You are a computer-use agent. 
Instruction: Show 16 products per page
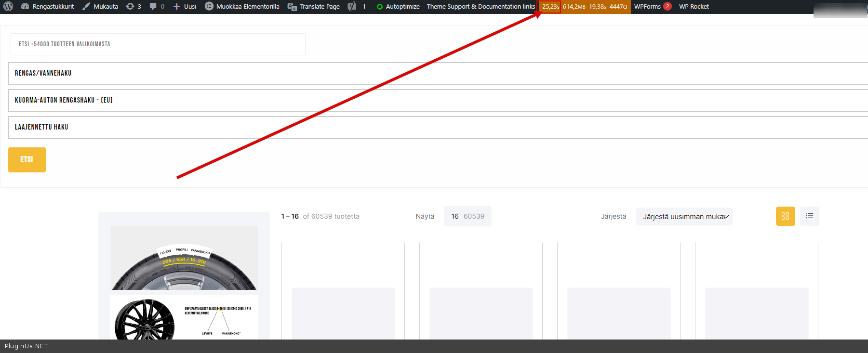coord(454,217)
